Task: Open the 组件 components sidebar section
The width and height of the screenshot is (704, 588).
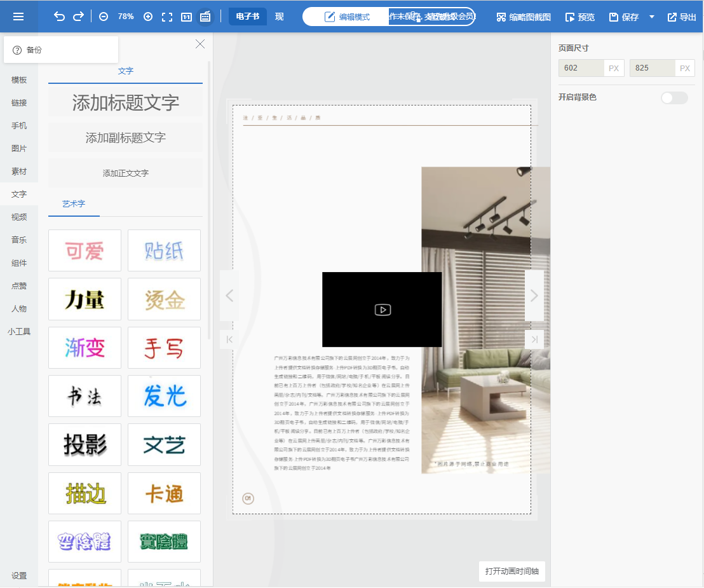Action: point(19,263)
